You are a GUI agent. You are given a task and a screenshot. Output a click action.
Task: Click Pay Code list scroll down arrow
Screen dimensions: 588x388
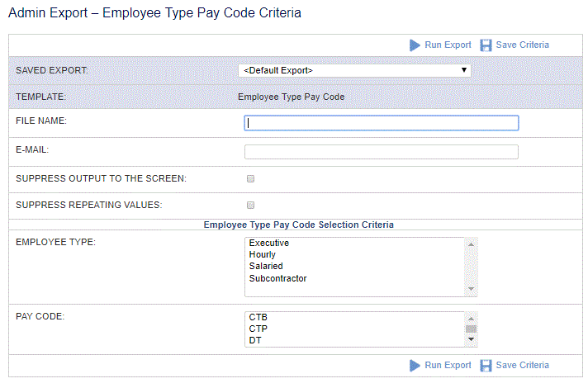tap(471, 339)
